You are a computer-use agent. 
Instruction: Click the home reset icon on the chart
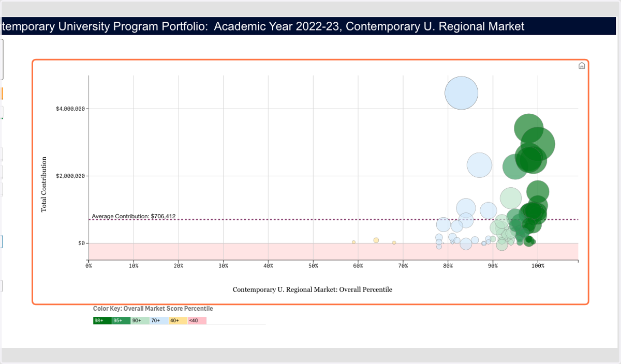coord(582,66)
